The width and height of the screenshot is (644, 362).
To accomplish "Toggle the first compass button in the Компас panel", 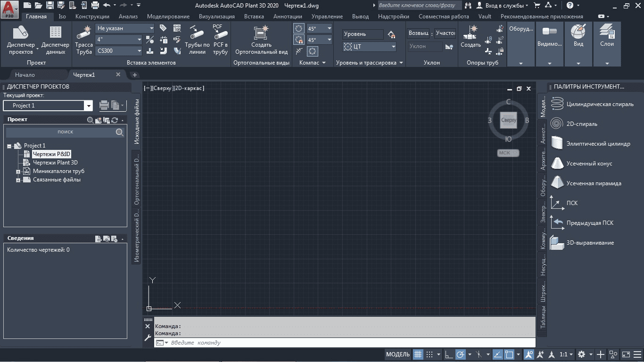I will 299,28.
